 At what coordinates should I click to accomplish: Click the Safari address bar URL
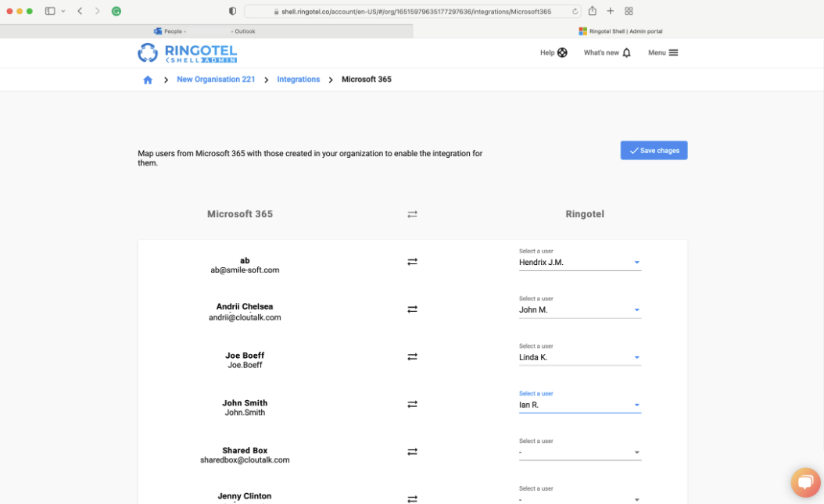click(x=416, y=12)
